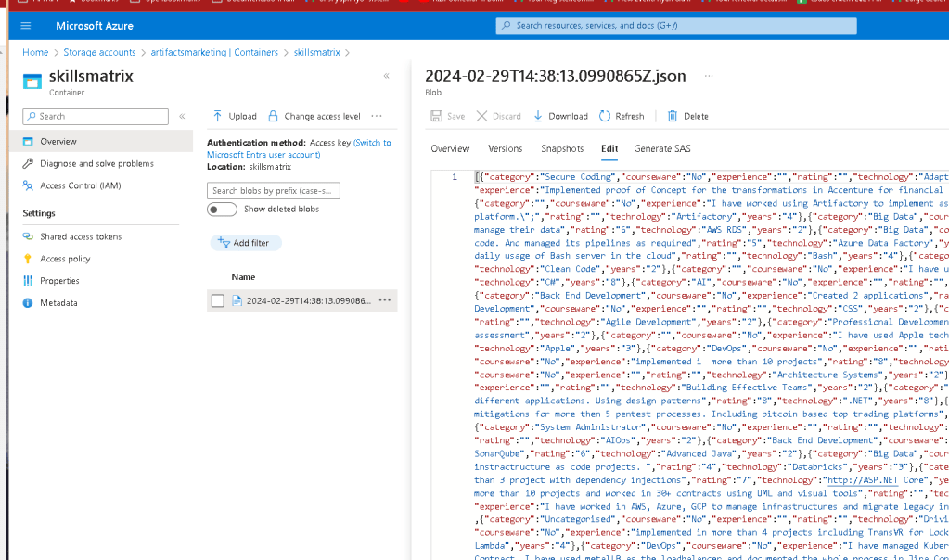
Task: Click the Metadata info icon
Action: coord(28,303)
